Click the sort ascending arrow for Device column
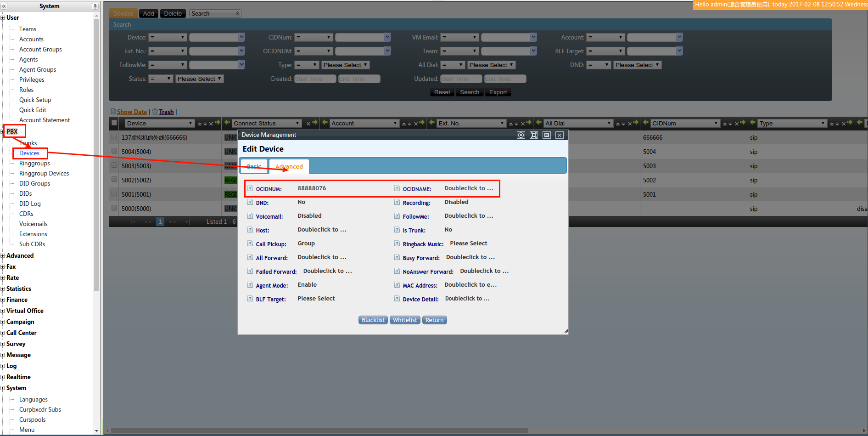The width and height of the screenshot is (868, 436). point(200,124)
